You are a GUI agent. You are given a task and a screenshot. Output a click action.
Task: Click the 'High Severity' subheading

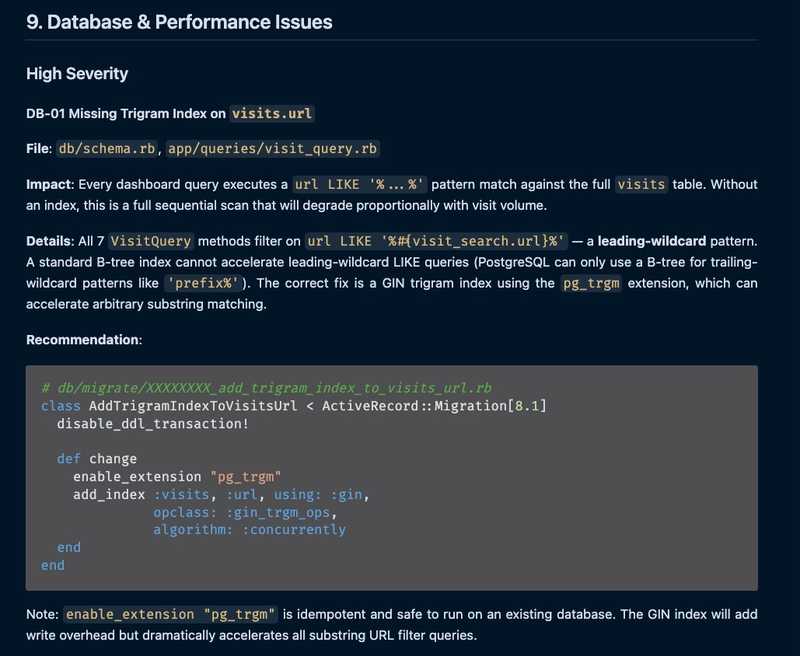(x=77, y=73)
